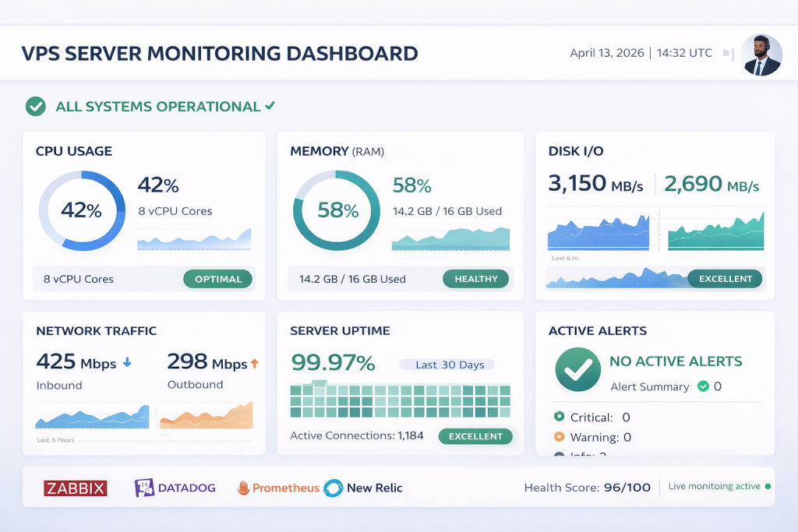Click the memory usage sparkline chart

point(450,239)
